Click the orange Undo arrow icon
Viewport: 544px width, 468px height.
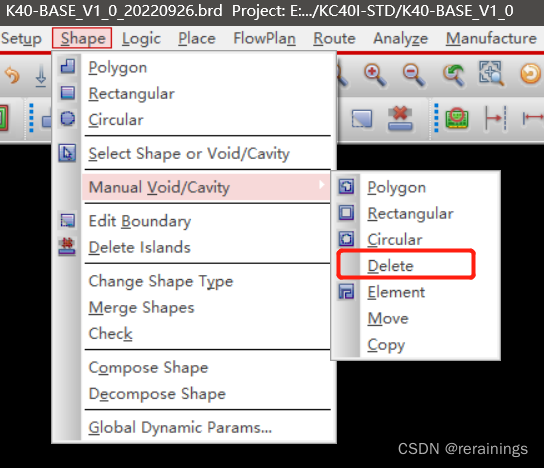coord(12,75)
